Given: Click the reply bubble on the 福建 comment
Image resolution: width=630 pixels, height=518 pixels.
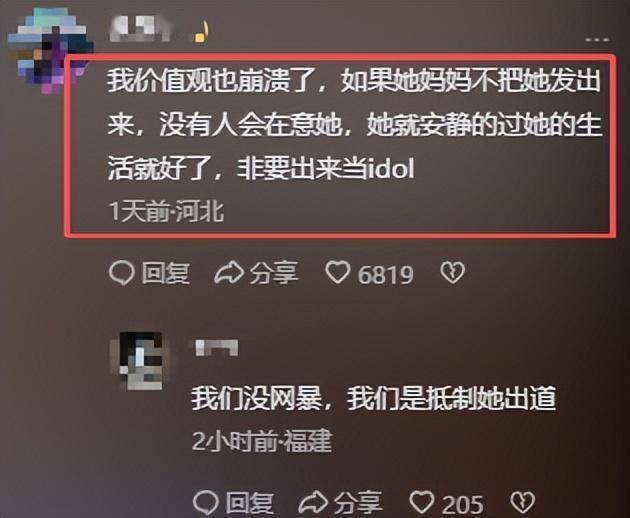Looking at the screenshot, I should click(206, 502).
